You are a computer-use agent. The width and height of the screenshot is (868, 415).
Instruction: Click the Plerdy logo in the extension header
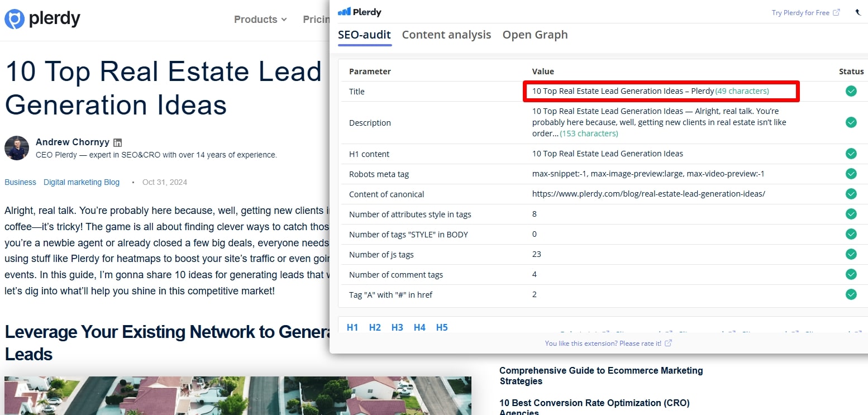click(x=360, y=12)
